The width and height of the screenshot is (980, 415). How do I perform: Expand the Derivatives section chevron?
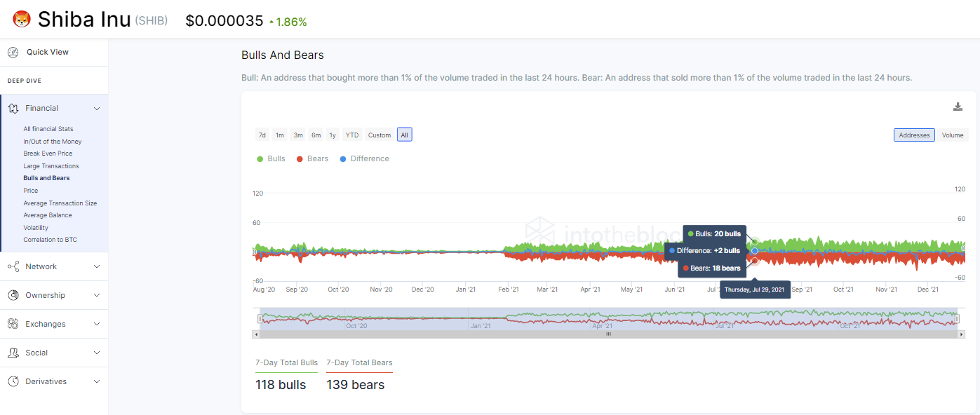tap(97, 381)
